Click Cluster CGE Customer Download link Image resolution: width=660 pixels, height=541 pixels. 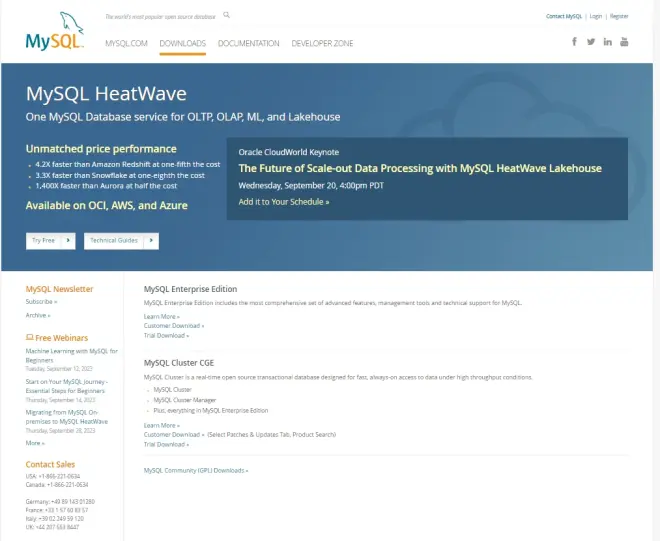click(x=174, y=434)
